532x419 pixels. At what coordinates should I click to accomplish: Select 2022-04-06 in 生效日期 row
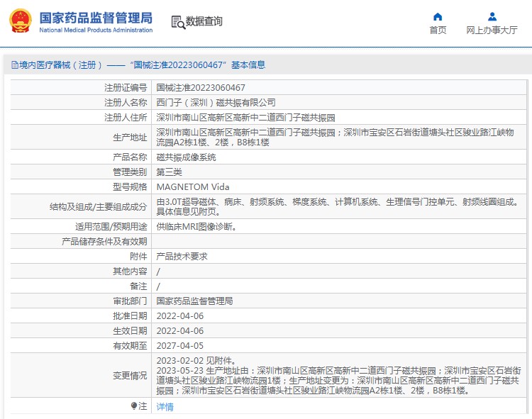180,331
